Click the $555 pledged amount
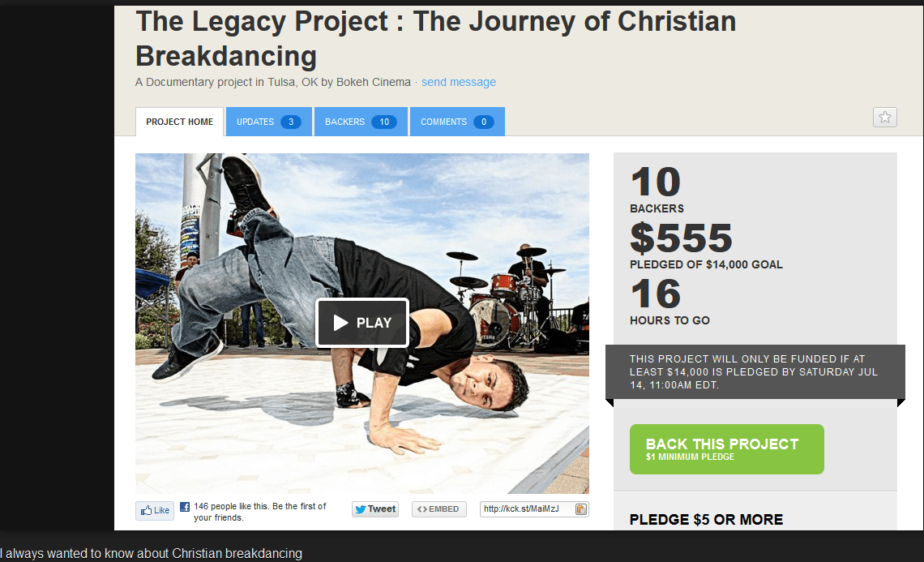Viewport: 924px width, 562px height. point(681,238)
